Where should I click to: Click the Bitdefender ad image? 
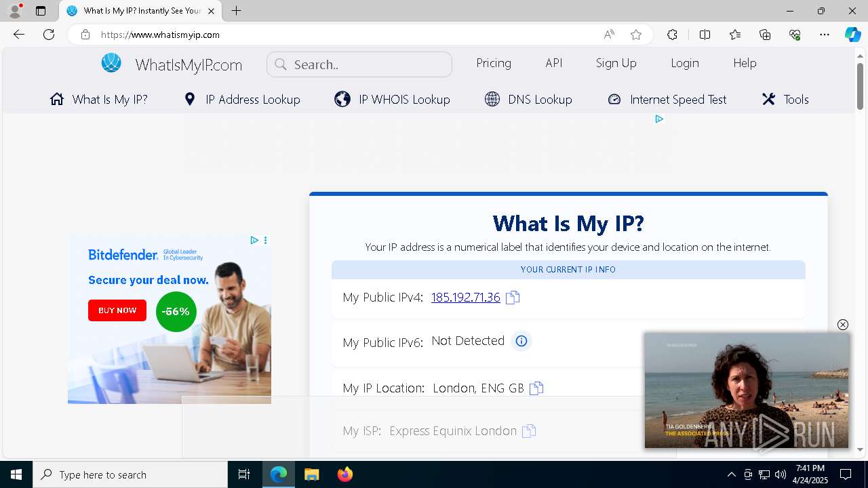pos(170,319)
